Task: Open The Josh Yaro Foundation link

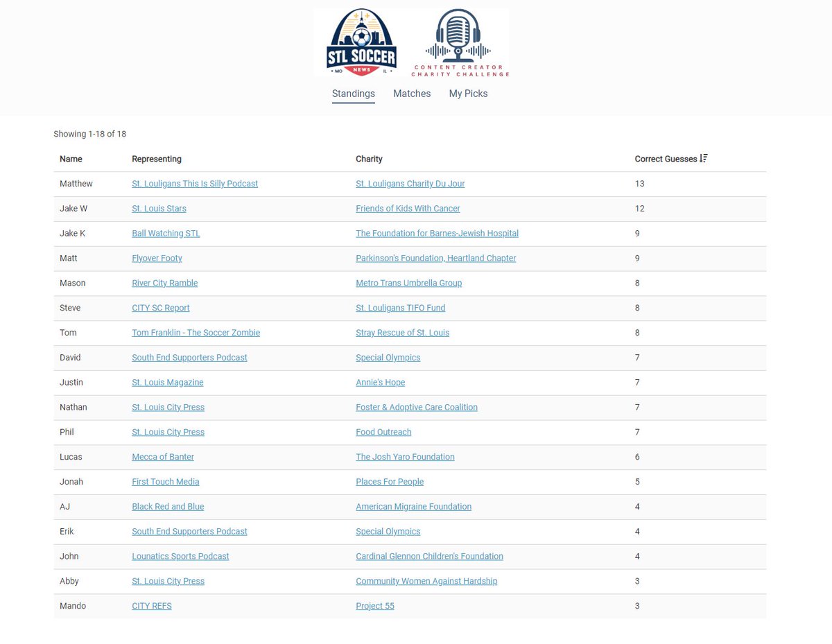Action: coord(405,457)
